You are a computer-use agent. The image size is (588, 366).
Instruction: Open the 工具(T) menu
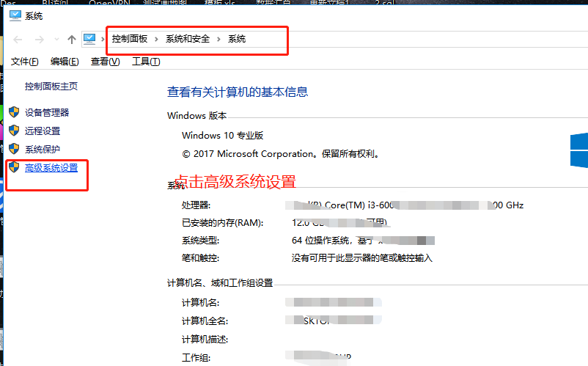(146, 62)
